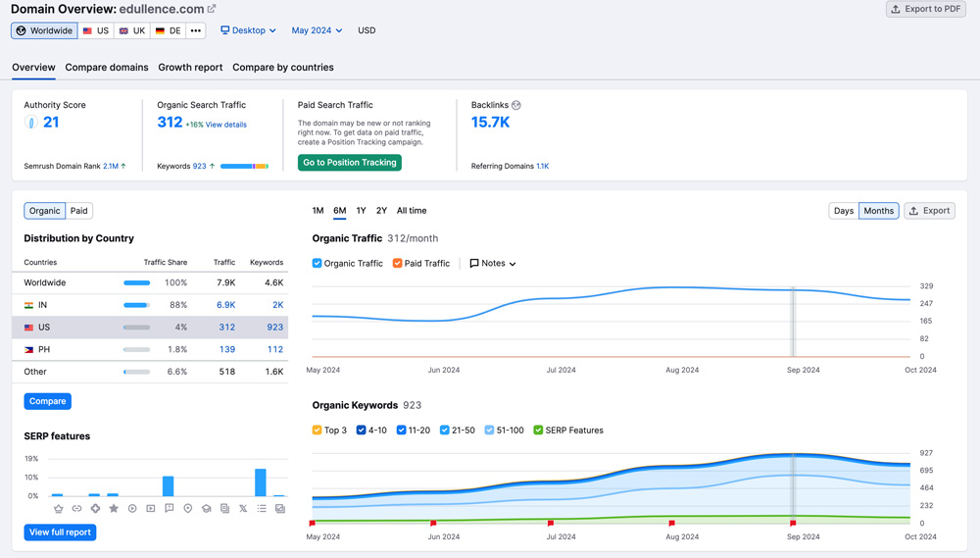The image size is (980, 558).
Task: Click Semrush Domain Rank up arrow
Action: [123, 166]
